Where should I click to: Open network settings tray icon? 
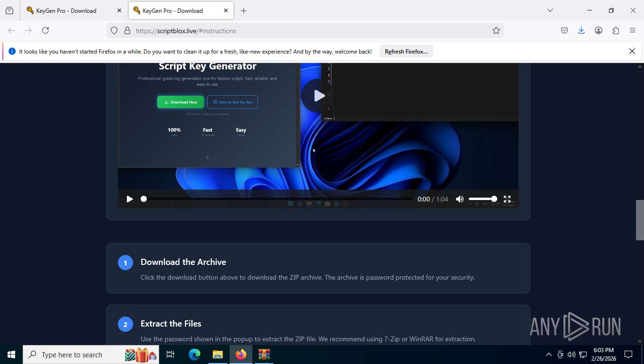[x=582, y=355]
